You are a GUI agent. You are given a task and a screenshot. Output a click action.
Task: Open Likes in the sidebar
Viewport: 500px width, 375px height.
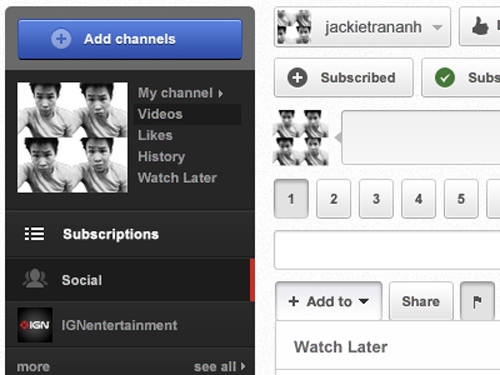(x=155, y=135)
